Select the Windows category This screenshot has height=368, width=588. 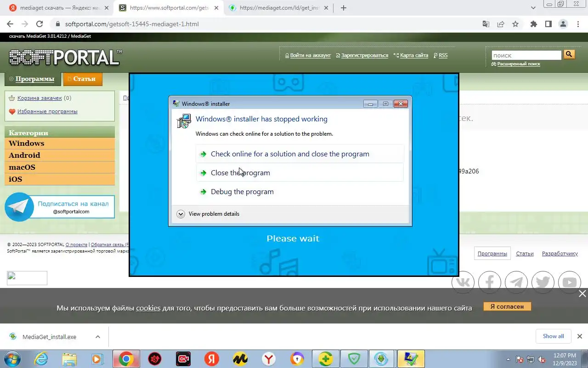tap(60, 143)
